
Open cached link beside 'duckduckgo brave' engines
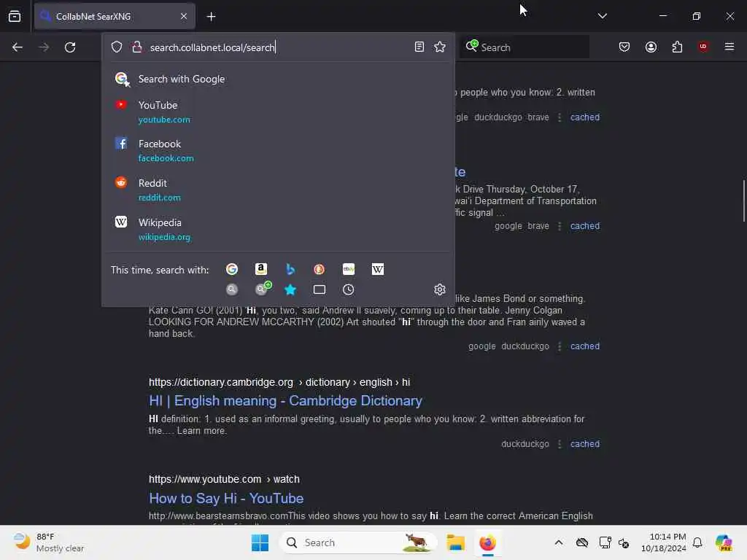(x=584, y=117)
